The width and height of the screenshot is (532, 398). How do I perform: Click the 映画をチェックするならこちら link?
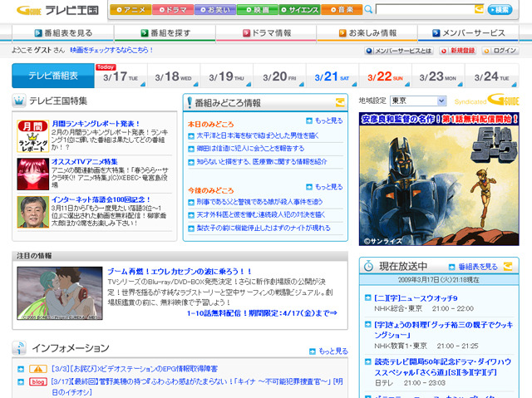tap(111, 50)
